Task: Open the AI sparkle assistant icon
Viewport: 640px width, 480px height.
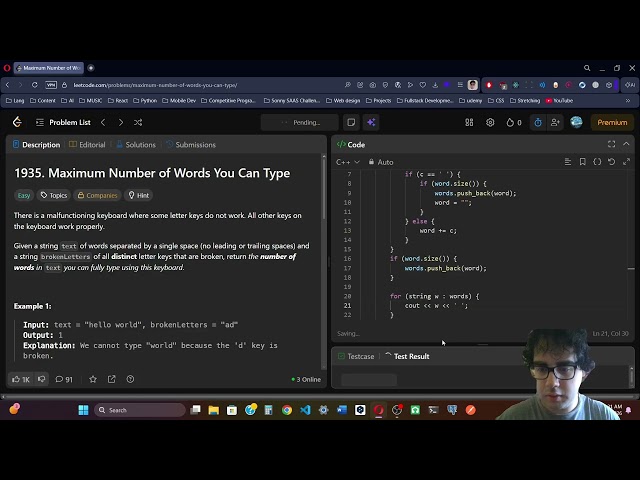Action: pos(371,122)
